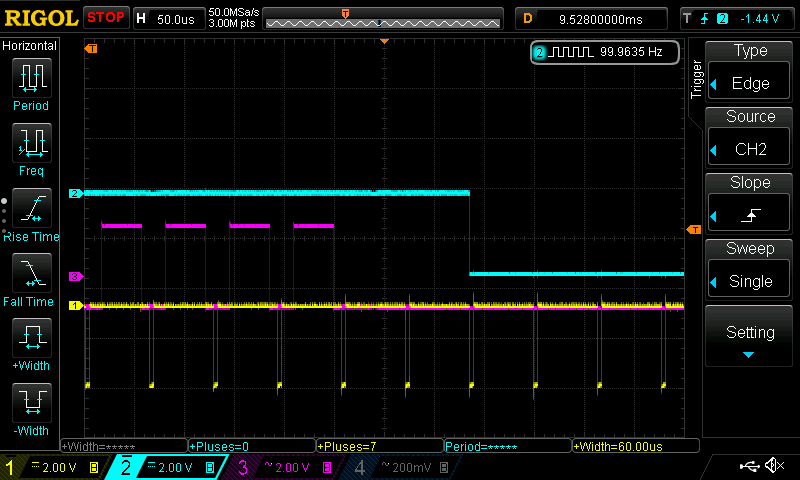Select the Period measurement icon
The image size is (800, 480).
31,80
